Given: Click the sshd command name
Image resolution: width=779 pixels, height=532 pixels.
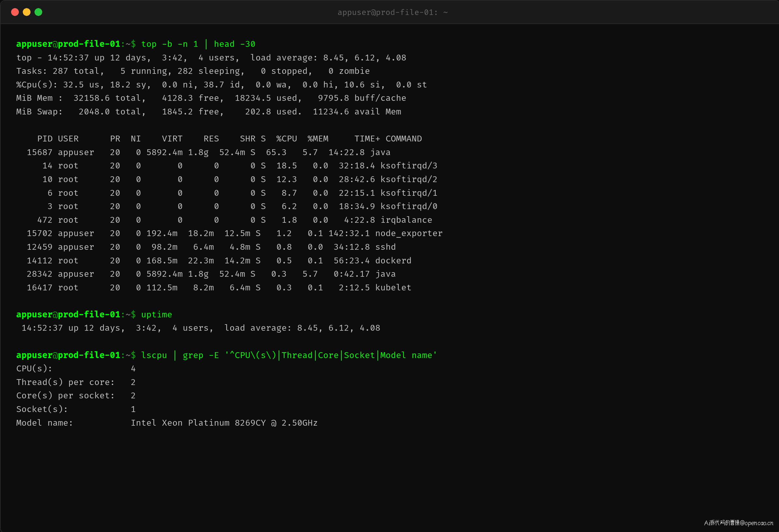Looking at the screenshot, I should (386, 247).
